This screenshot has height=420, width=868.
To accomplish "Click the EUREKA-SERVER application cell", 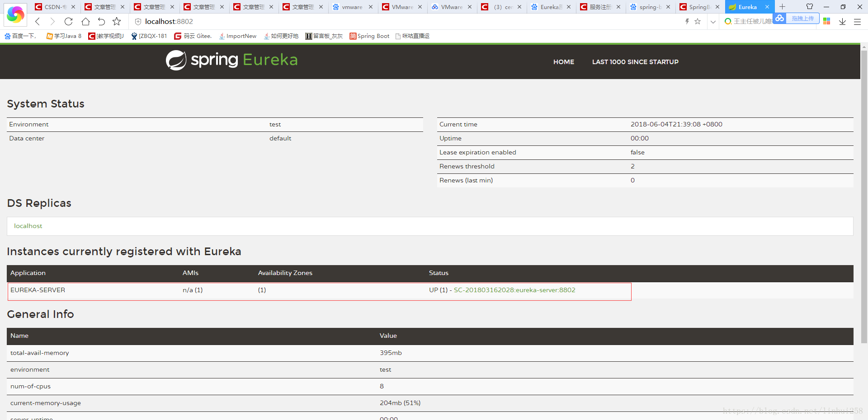I will point(38,290).
